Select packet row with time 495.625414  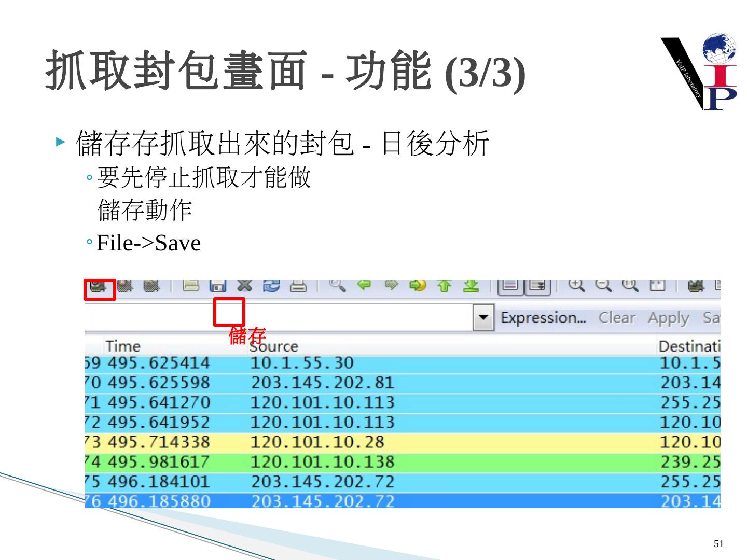403,363
